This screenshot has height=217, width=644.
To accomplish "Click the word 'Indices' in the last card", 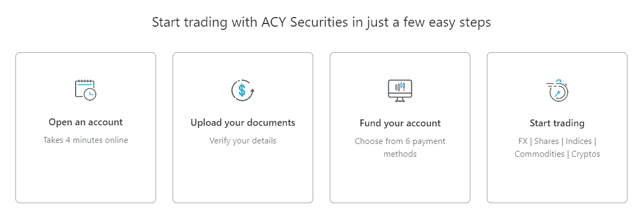I will pyautogui.click(x=578, y=141).
